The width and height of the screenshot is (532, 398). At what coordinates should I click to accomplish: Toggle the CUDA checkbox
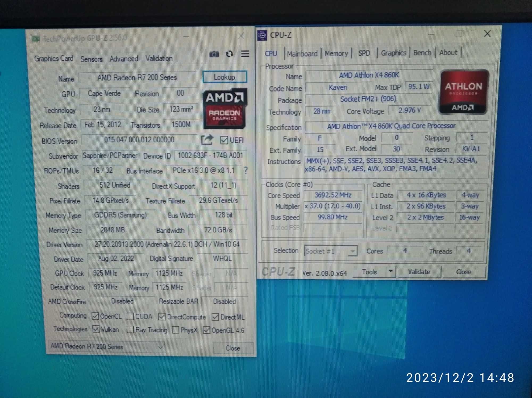point(130,316)
